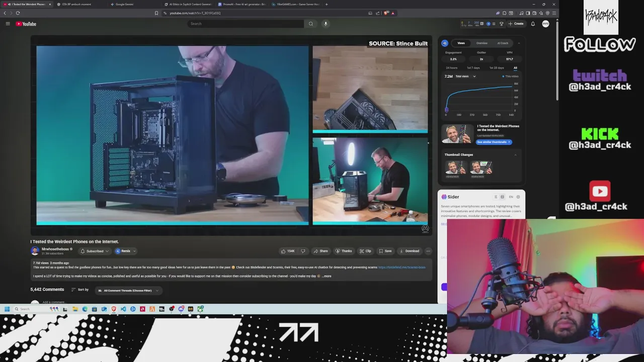This screenshot has width=644, height=362.
Task: Close the I Tested the Weirdest Phones tab
Action: click(x=49, y=4)
